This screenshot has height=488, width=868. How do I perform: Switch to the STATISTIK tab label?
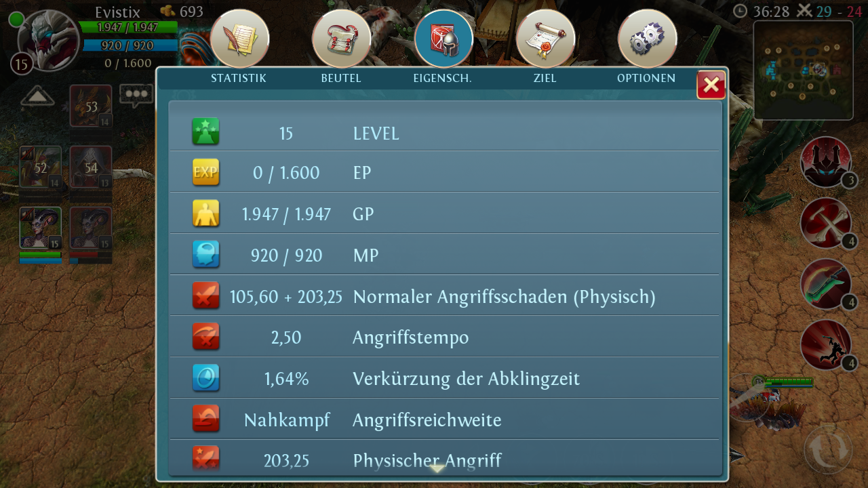239,78
